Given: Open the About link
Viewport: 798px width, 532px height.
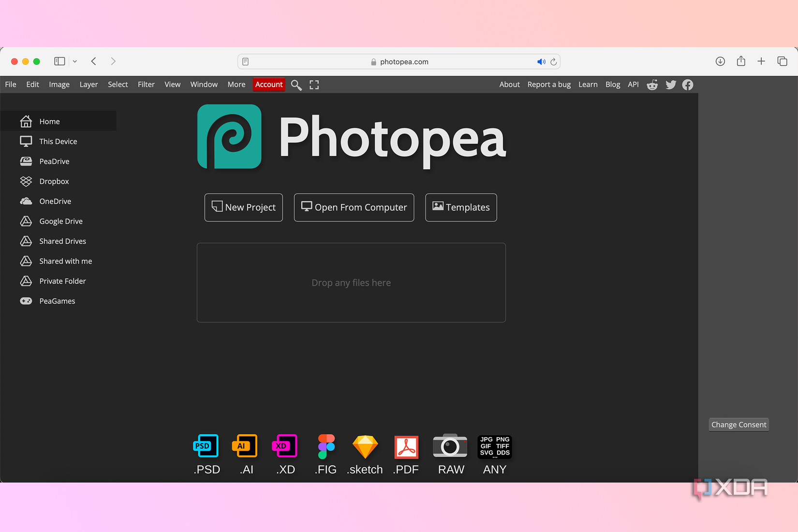Looking at the screenshot, I should (x=509, y=84).
